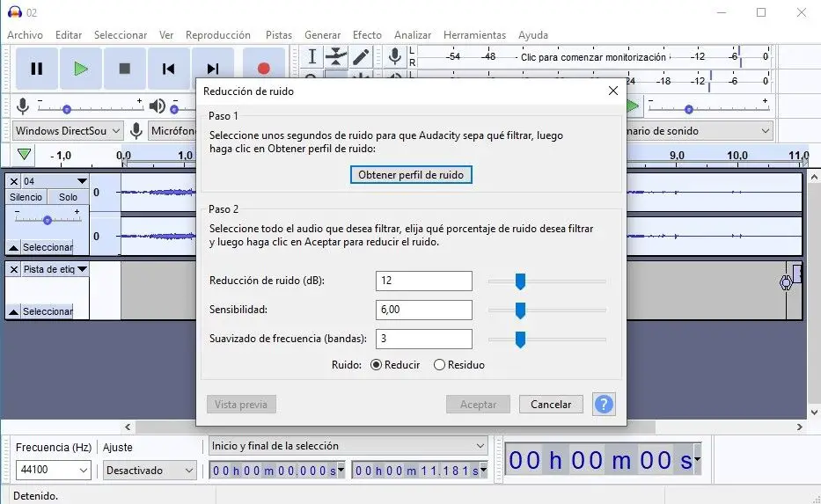The height and width of the screenshot is (504, 821).
Task: Open the Generar menu
Action: pos(323,35)
